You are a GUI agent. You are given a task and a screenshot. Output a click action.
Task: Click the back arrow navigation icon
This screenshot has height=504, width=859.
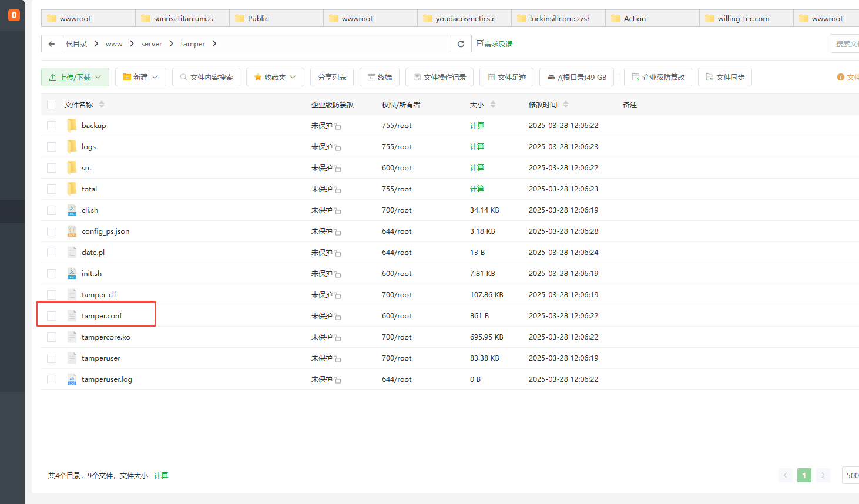point(52,44)
